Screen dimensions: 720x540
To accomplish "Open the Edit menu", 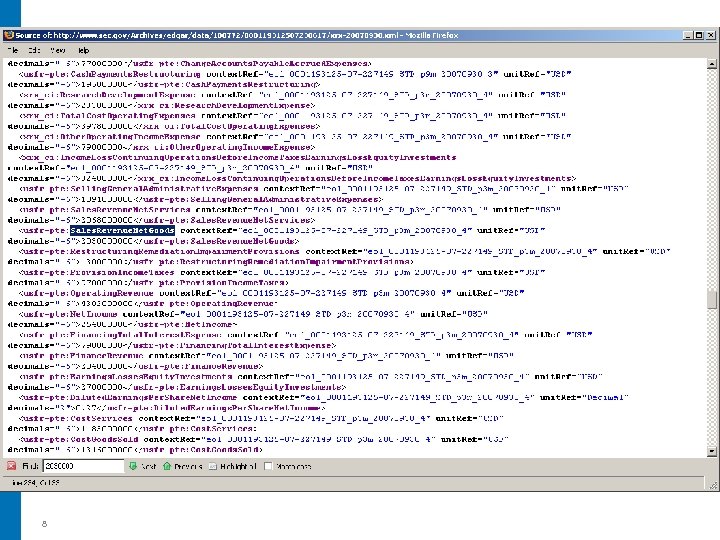I will 34,50.
